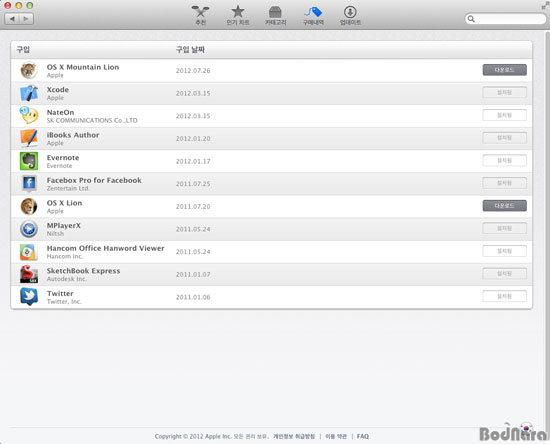
Task: Click the purchase date (구입 날짜) column header
Action: (190, 49)
